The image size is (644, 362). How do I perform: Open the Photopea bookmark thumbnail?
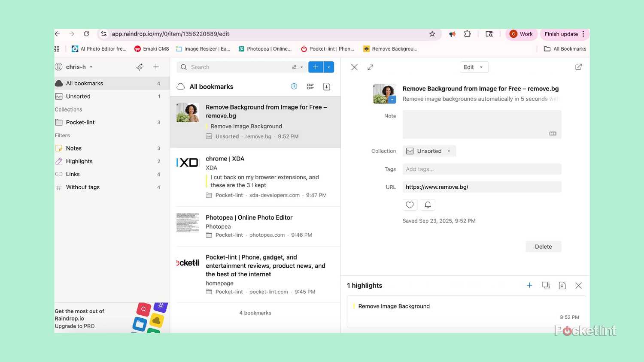click(x=188, y=222)
